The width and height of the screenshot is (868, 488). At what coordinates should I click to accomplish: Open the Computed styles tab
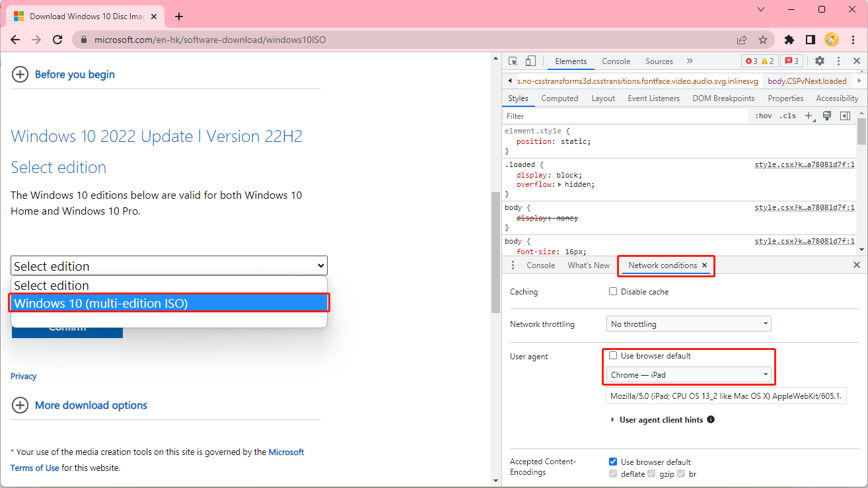[560, 98]
